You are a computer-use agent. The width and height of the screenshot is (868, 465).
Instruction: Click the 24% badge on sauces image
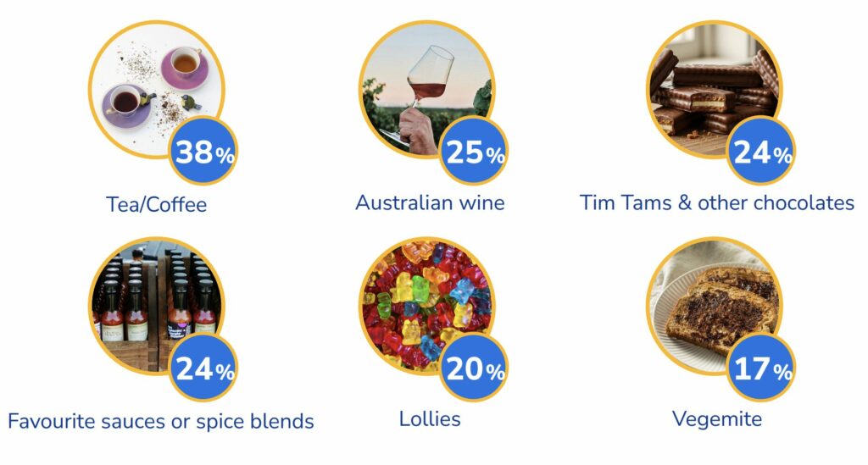[x=203, y=368]
